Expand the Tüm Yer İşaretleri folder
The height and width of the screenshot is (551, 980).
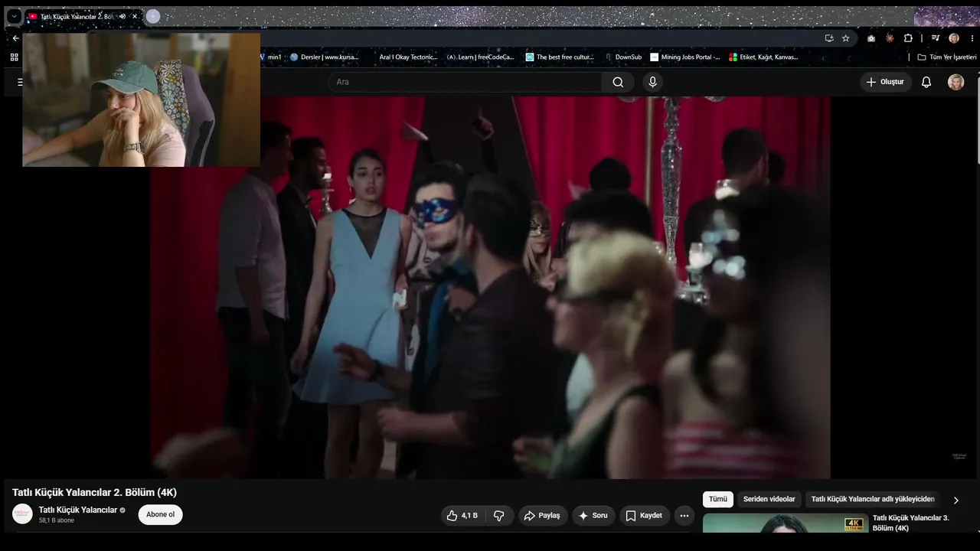[x=947, y=57]
